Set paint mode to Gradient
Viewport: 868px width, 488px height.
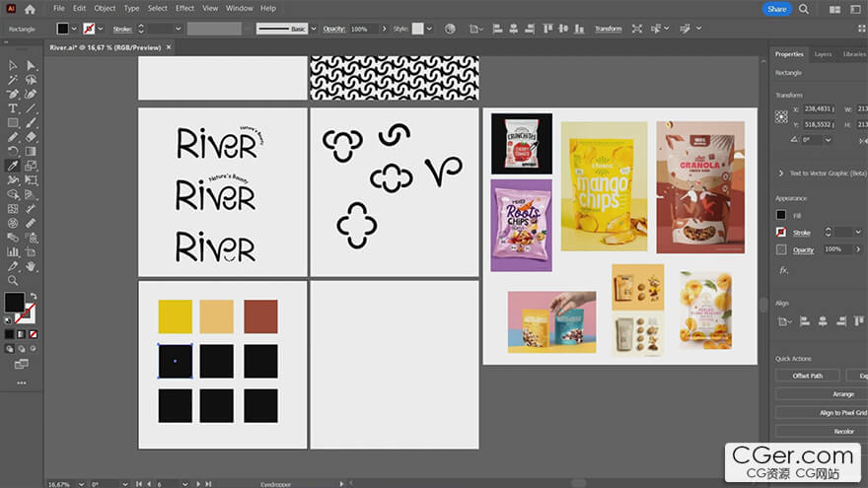21,334
